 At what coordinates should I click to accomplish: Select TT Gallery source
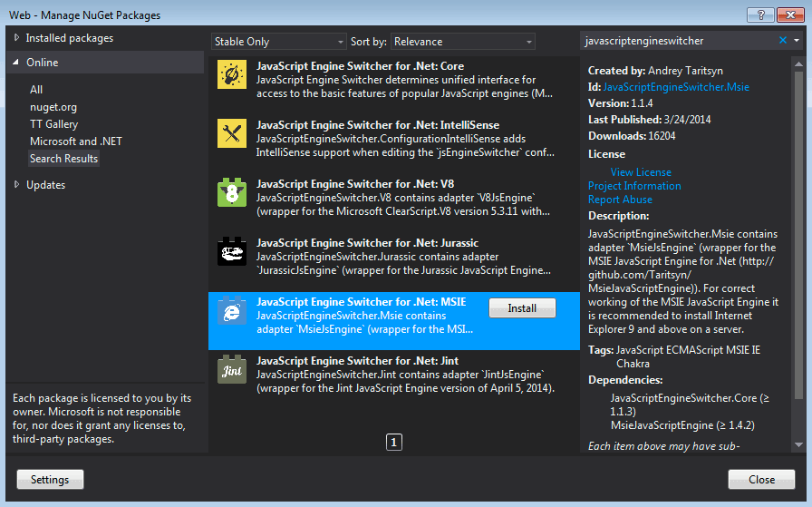click(x=53, y=124)
